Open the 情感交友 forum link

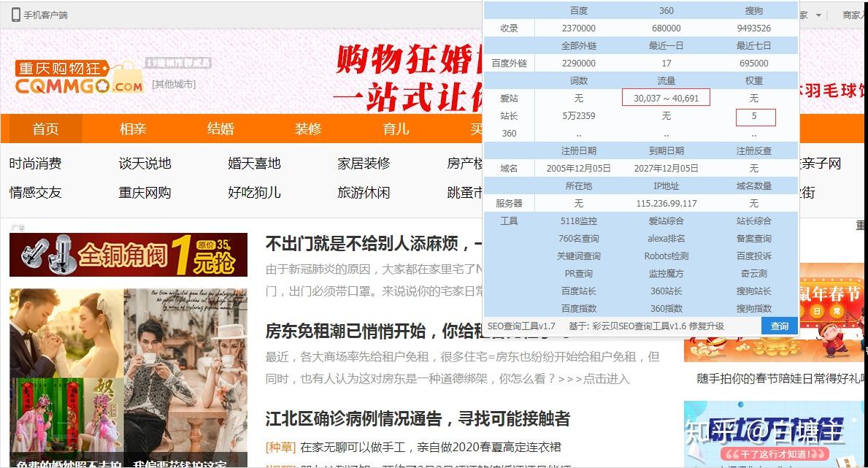pos(36,193)
